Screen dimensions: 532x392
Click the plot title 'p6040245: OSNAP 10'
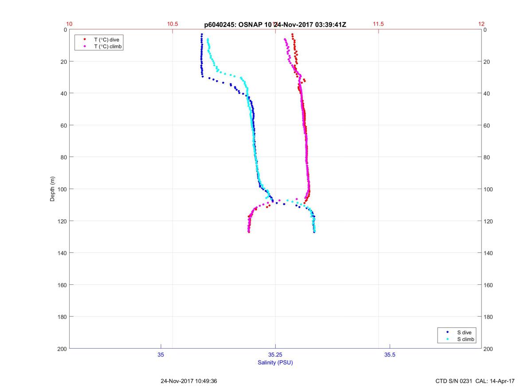238,25
